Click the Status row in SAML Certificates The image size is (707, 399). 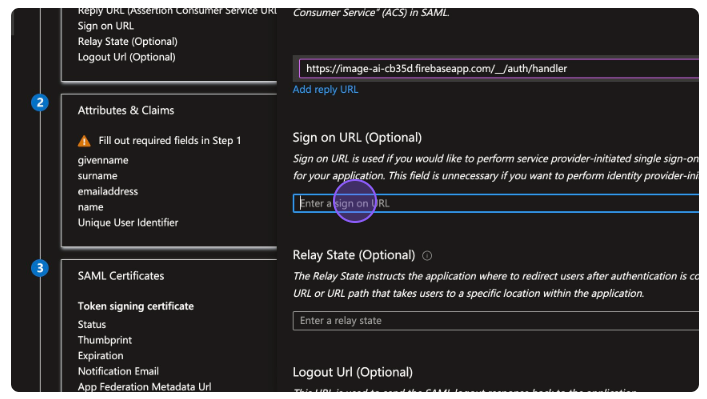pyautogui.click(x=92, y=325)
